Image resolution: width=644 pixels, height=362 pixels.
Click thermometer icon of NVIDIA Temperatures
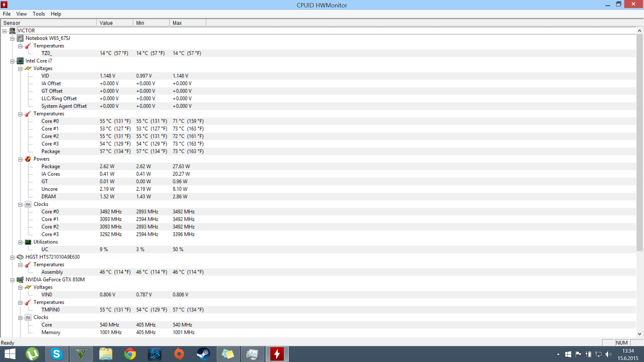pos(28,302)
